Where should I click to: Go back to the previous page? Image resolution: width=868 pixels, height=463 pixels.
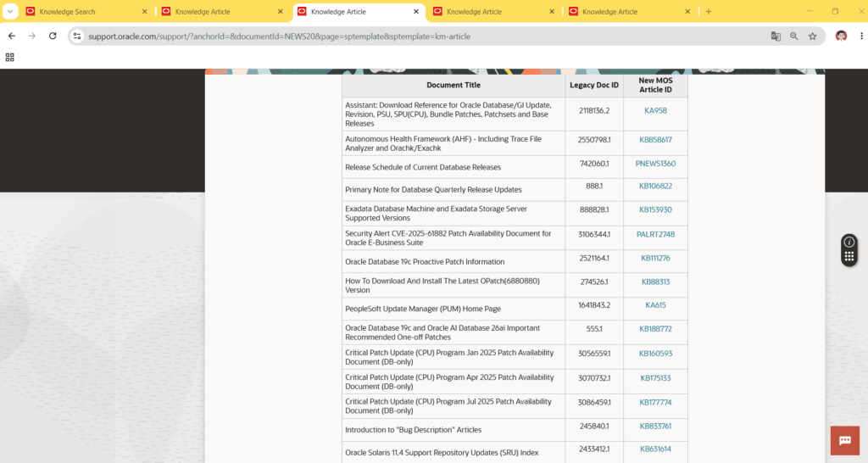pos(12,36)
